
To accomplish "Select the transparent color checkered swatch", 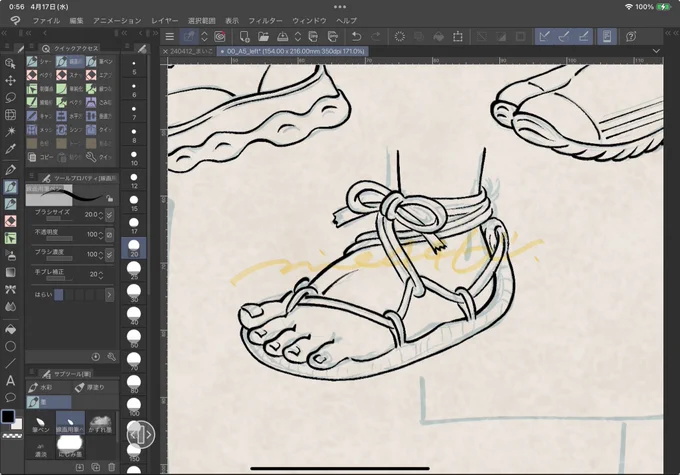I will [12, 436].
